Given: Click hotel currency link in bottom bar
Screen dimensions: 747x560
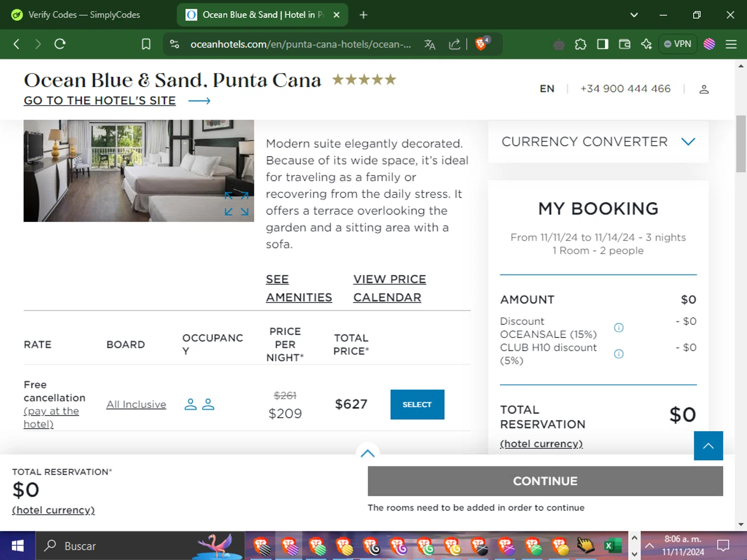Looking at the screenshot, I should point(53,510).
